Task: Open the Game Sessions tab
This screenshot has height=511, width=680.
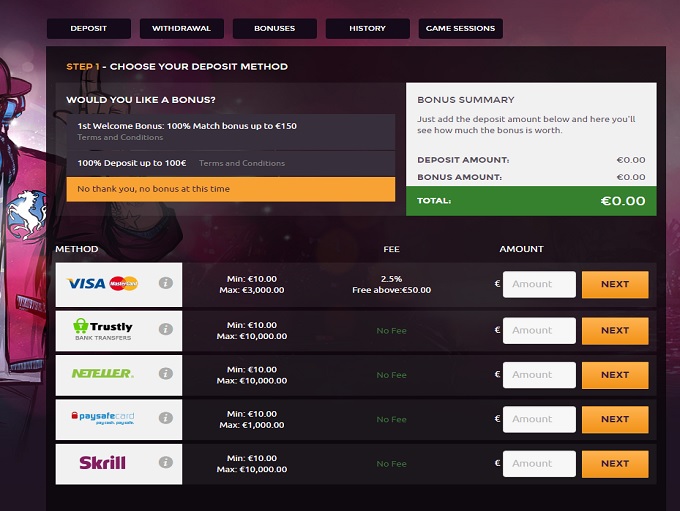Action: tap(460, 29)
